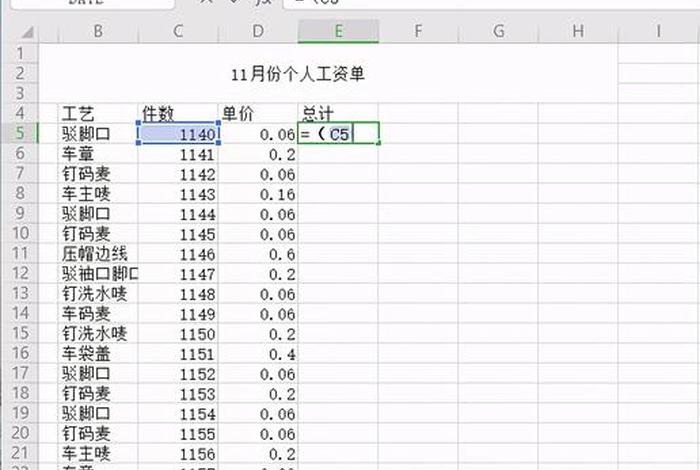The height and width of the screenshot is (470, 700).
Task: Select the highlighted column E header
Action: 338,31
